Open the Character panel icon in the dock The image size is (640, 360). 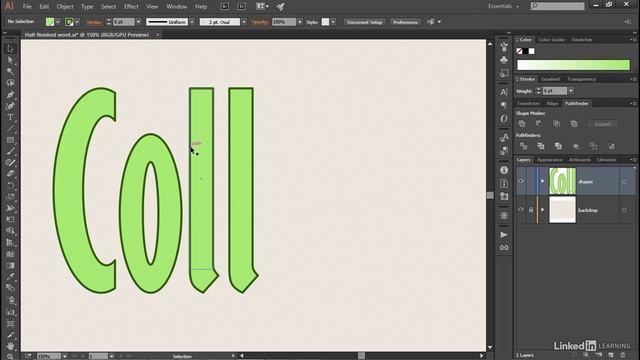click(504, 92)
